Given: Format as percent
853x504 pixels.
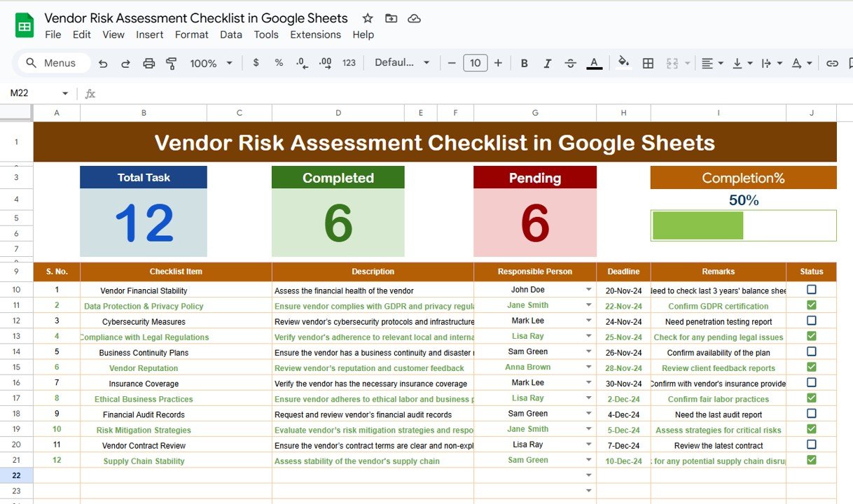Looking at the screenshot, I should click(279, 63).
